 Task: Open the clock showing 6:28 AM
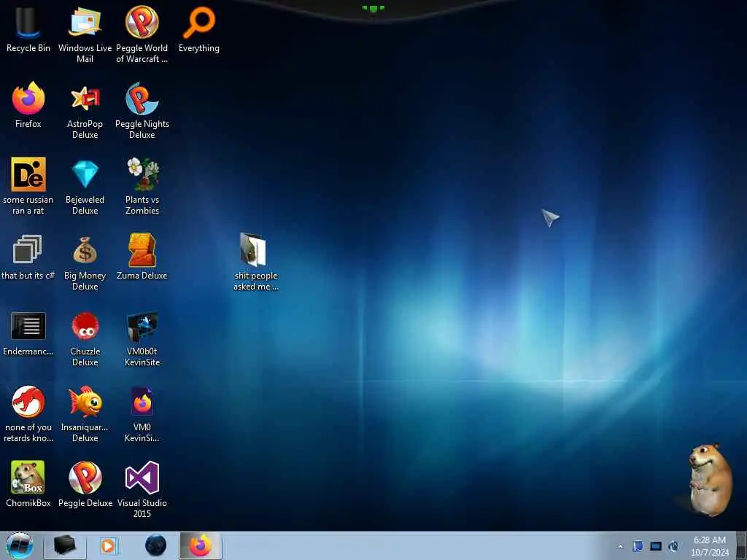pos(710,546)
